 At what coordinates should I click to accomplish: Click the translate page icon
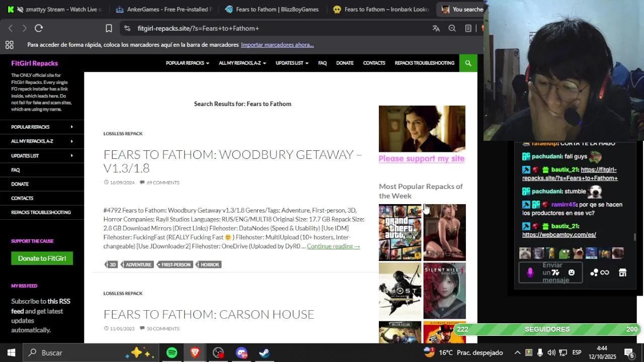[436, 29]
